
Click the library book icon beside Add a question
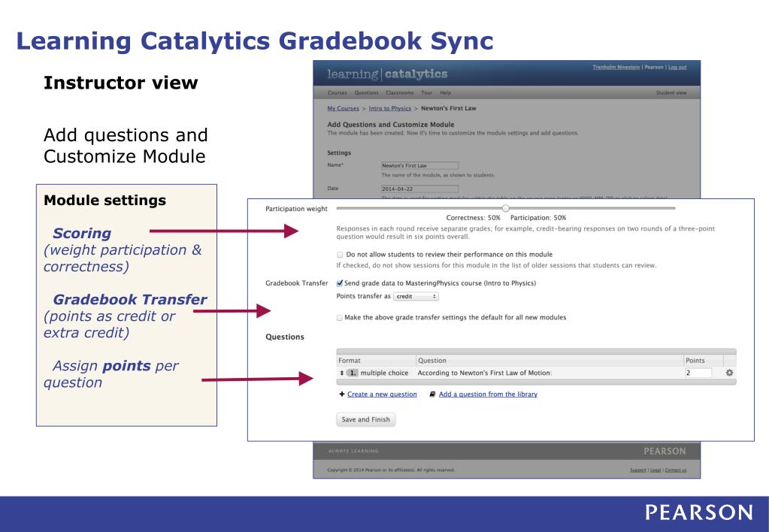(432, 394)
